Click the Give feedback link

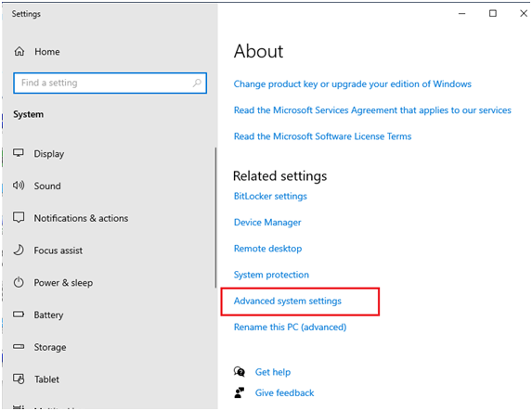click(284, 392)
